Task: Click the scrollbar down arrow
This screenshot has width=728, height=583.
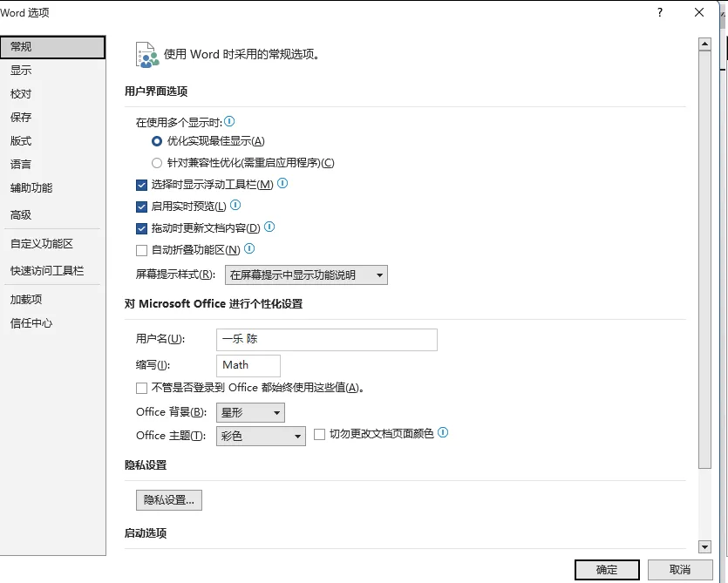Action: coord(704,546)
